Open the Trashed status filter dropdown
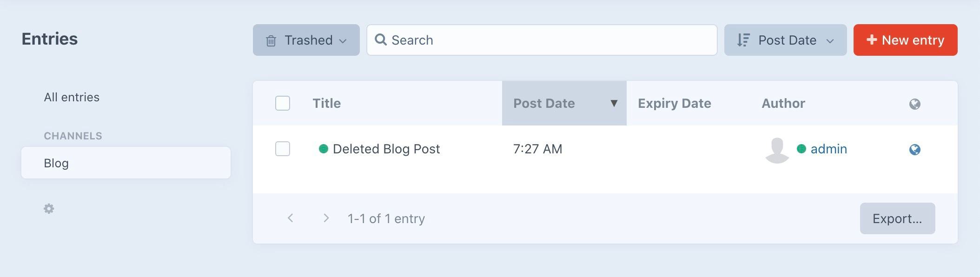The image size is (980, 277). (306, 40)
